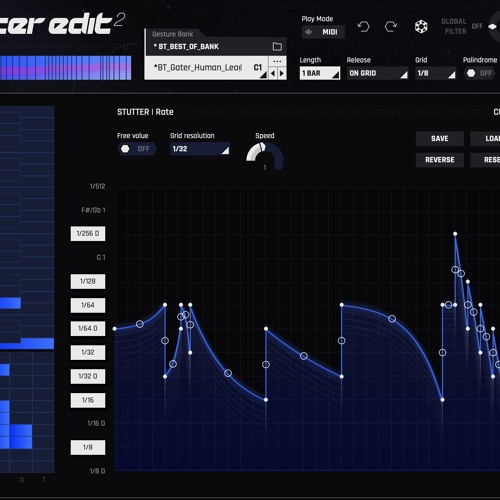Go to previous gesture preset arrow
Screen dimensions: 500x500
pyautogui.click(x=273, y=73)
